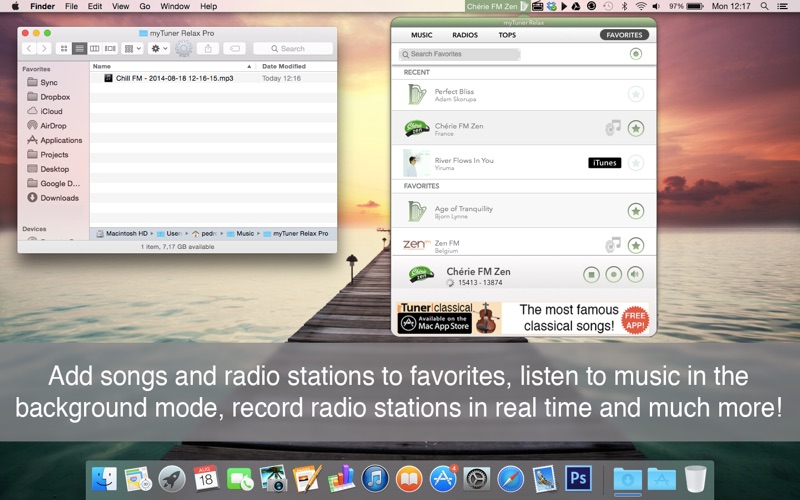Click the Search Favorites field
The height and width of the screenshot is (500, 800).
click(x=459, y=54)
